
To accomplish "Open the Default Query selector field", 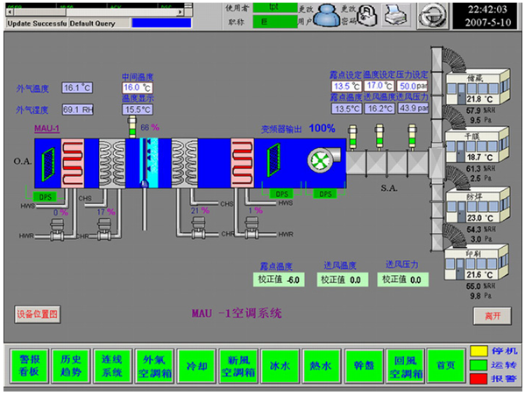I will point(98,24).
